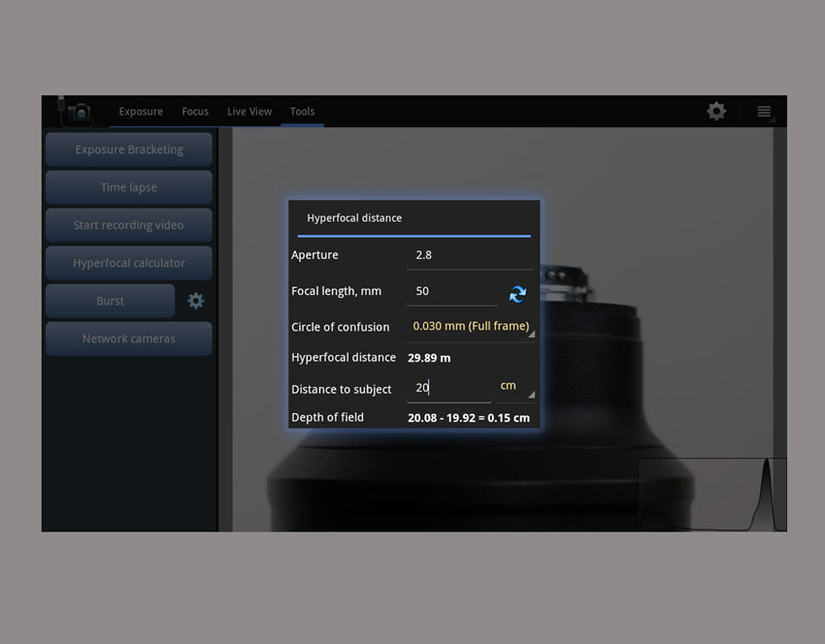Image resolution: width=825 pixels, height=644 pixels.
Task: Open the settings gear in top bar
Action: pyautogui.click(x=716, y=112)
